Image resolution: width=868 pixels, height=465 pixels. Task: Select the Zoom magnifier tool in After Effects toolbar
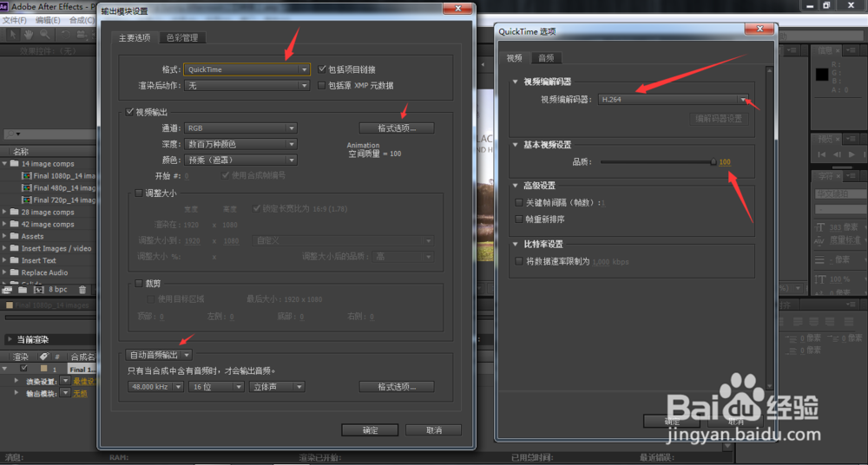[x=44, y=35]
